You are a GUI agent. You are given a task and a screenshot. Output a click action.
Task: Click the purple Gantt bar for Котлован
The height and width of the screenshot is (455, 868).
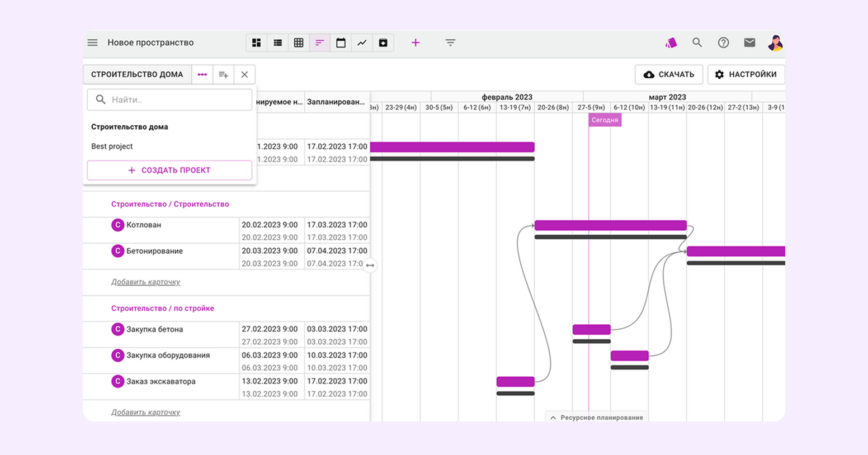click(611, 225)
